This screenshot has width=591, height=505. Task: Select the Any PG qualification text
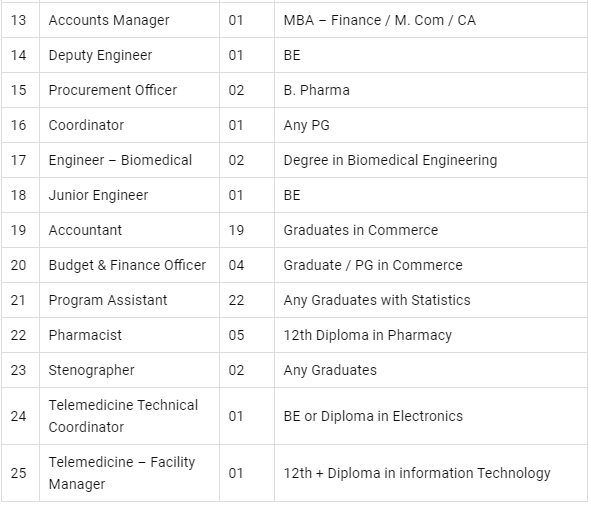click(306, 125)
